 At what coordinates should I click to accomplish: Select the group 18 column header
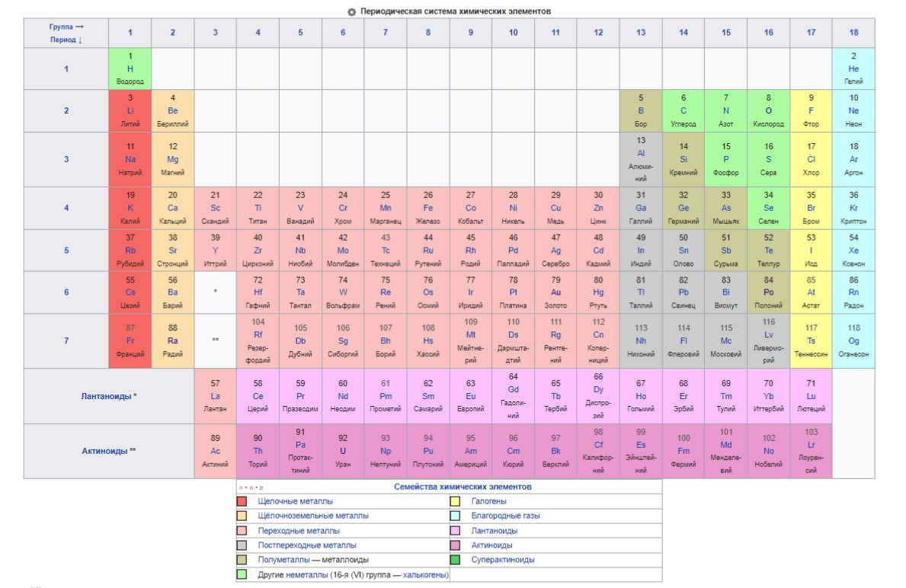point(853,32)
